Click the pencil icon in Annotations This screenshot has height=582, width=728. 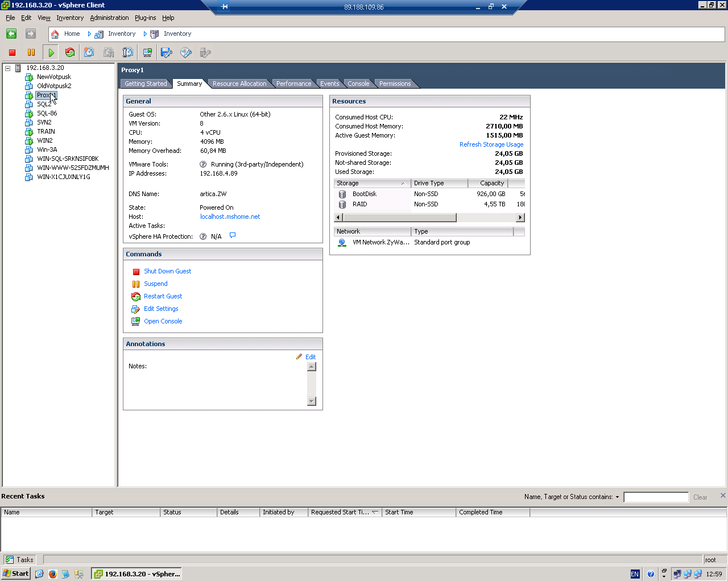click(299, 357)
